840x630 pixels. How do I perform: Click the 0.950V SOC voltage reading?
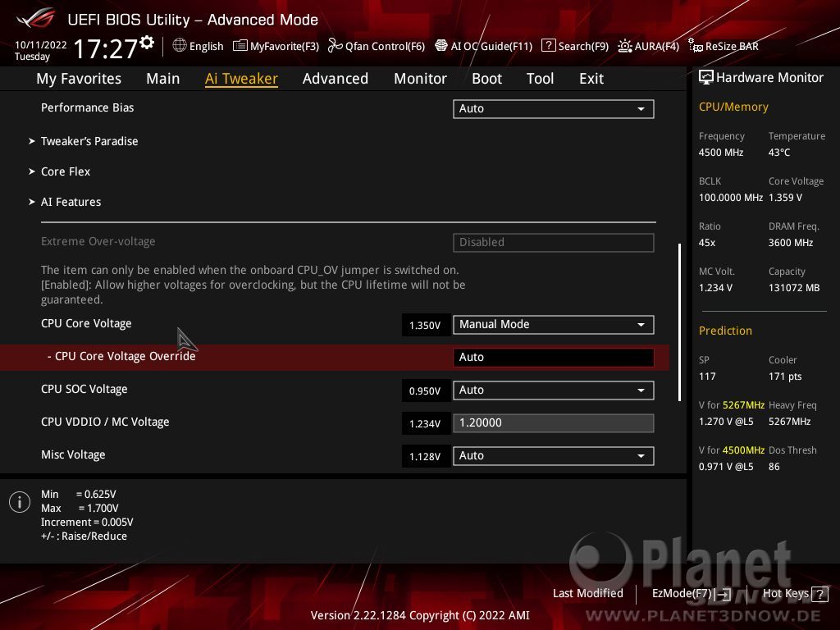tap(425, 391)
